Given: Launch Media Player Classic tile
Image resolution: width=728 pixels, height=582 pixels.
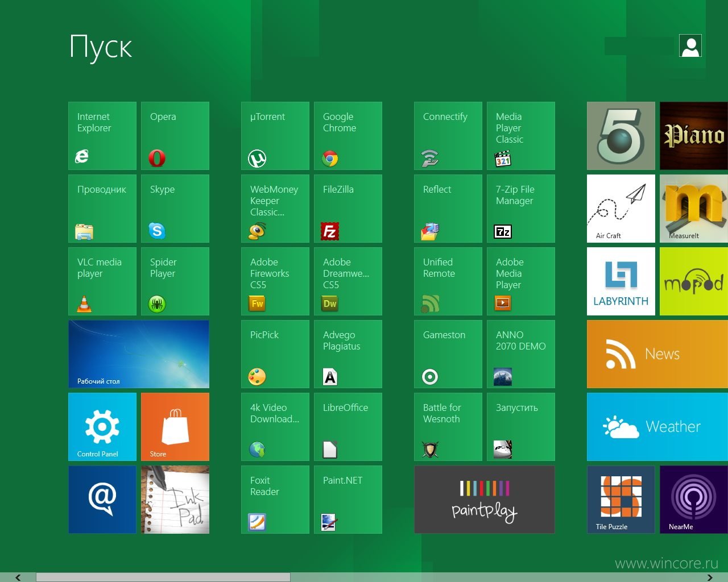Looking at the screenshot, I should tap(521, 136).
